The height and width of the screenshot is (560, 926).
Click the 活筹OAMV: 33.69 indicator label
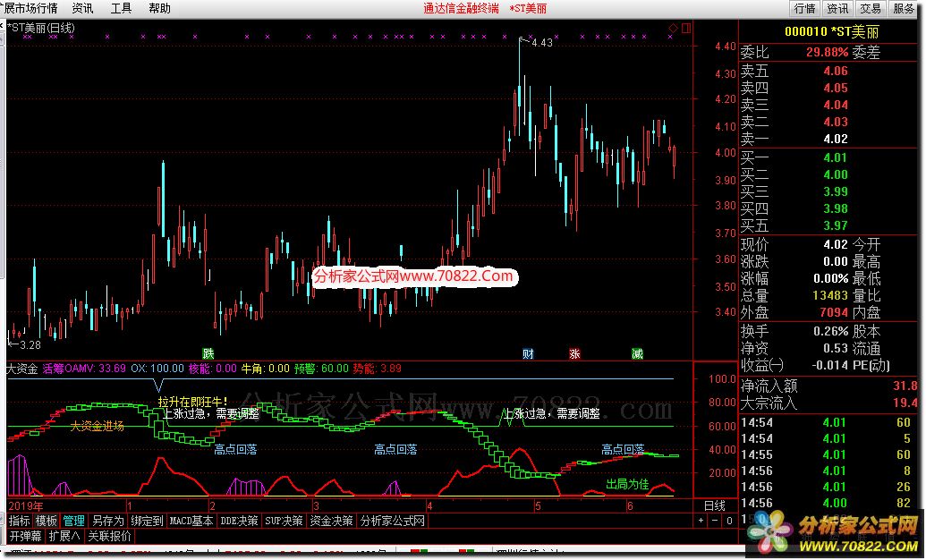[84, 369]
